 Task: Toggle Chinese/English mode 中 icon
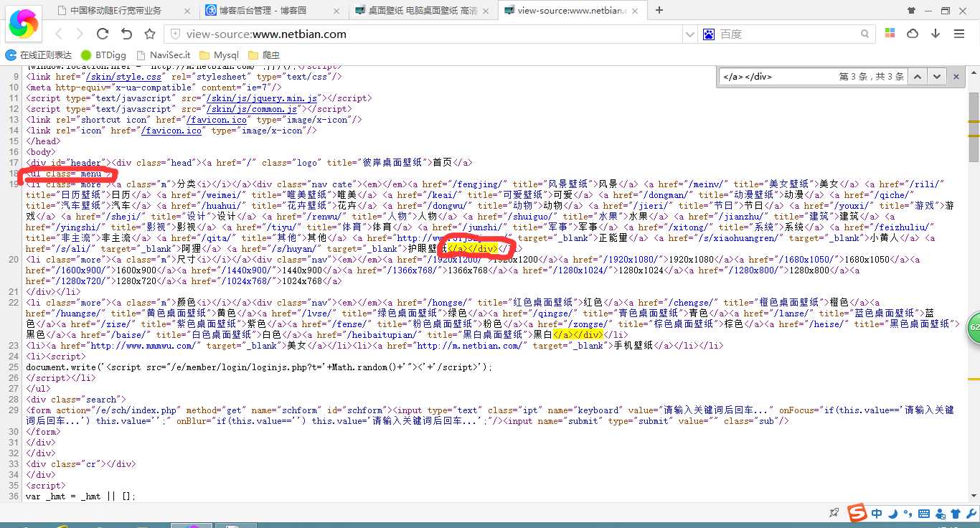(877, 514)
